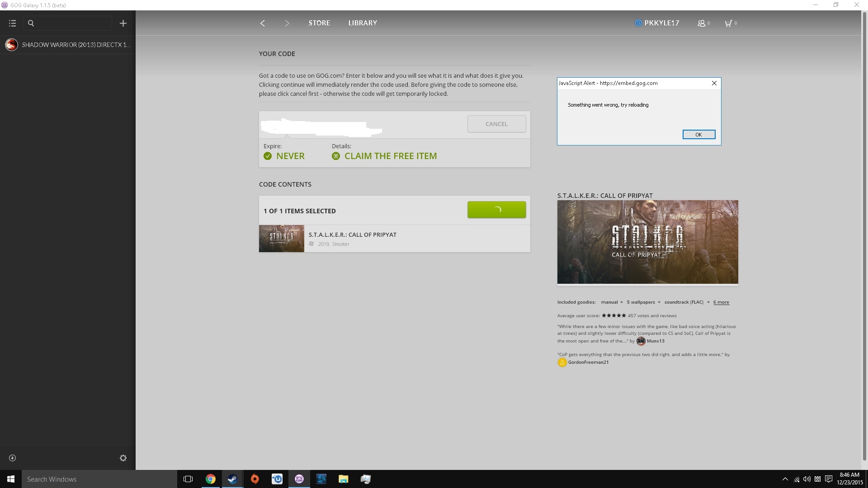Viewport: 868px width, 488px height.
Task: Click the large S.T.A.L.K.E.R. banner image
Action: [647, 242]
